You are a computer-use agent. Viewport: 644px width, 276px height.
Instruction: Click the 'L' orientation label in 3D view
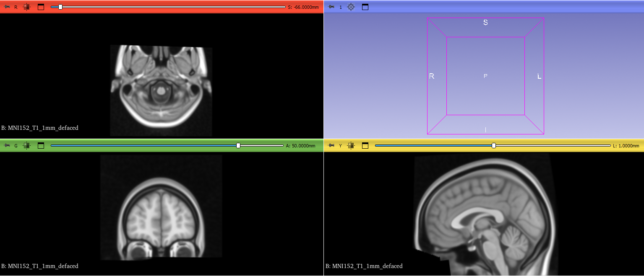coord(540,76)
